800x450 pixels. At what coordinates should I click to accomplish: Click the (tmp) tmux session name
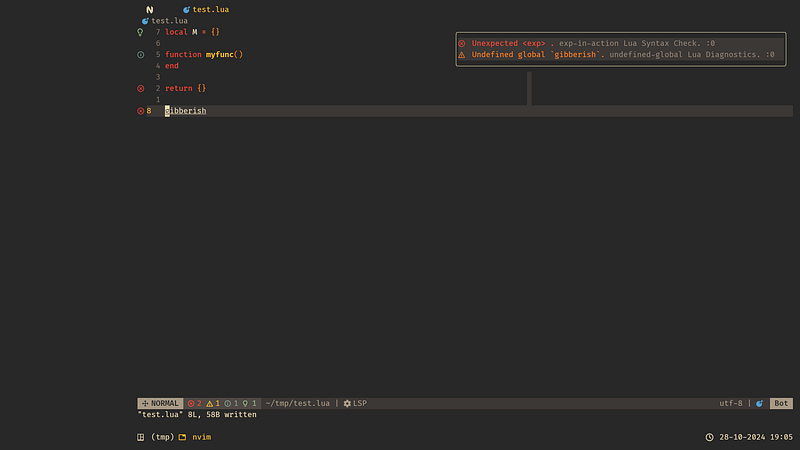point(162,437)
